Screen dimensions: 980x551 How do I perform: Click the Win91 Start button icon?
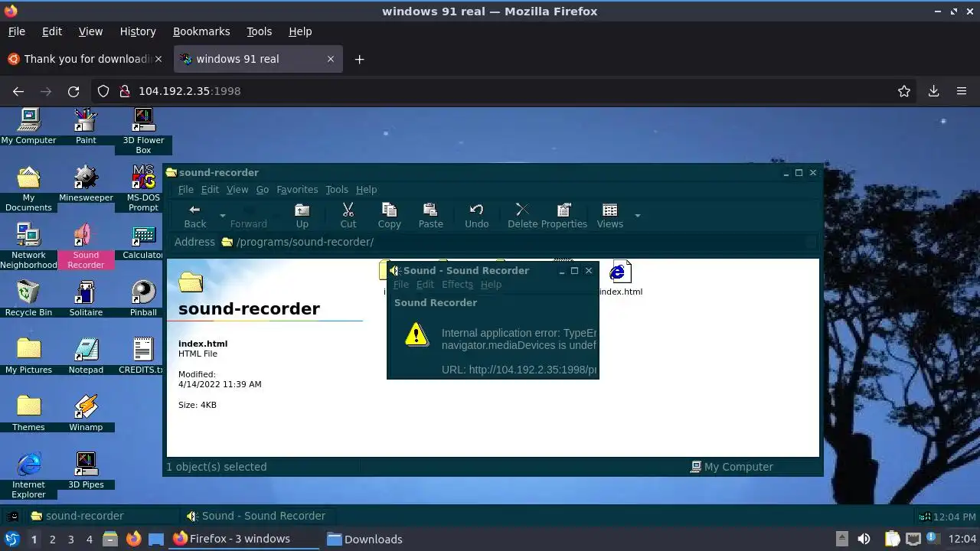coord(13,516)
